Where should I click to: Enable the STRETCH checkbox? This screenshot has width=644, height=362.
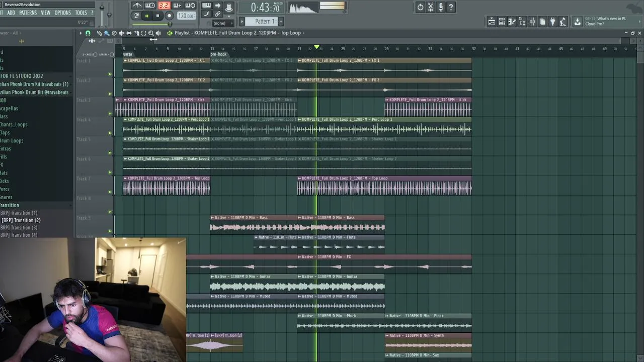click(x=111, y=54)
